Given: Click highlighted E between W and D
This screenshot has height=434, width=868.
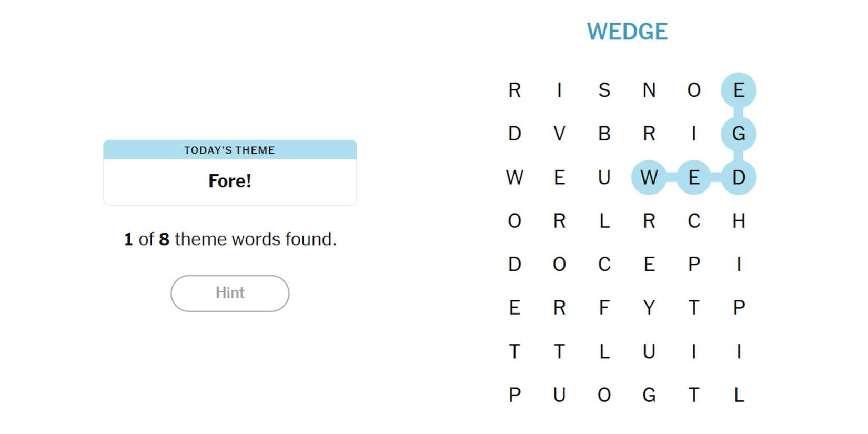Looking at the screenshot, I should tap(694, 177).
